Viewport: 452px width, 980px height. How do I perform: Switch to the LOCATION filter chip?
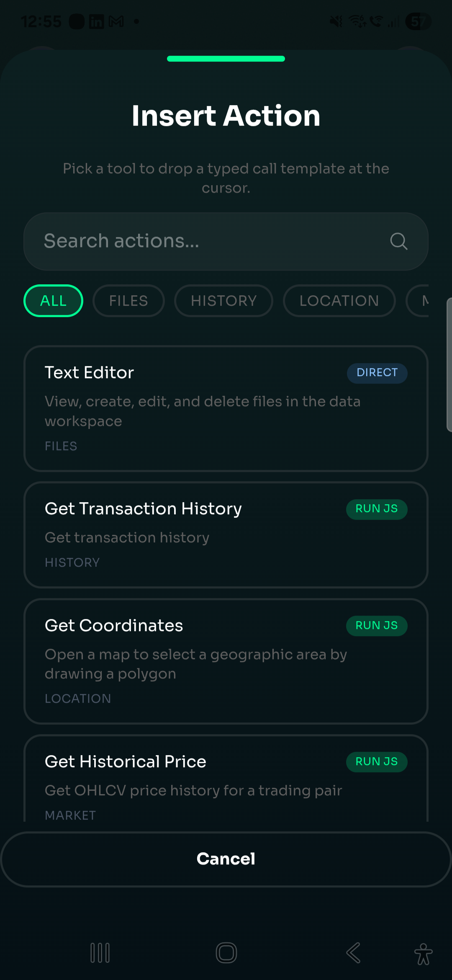tap(339, 301)
